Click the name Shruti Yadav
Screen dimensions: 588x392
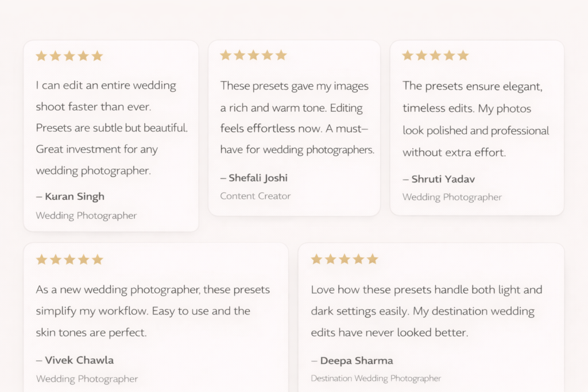click(x=443, y=179)
